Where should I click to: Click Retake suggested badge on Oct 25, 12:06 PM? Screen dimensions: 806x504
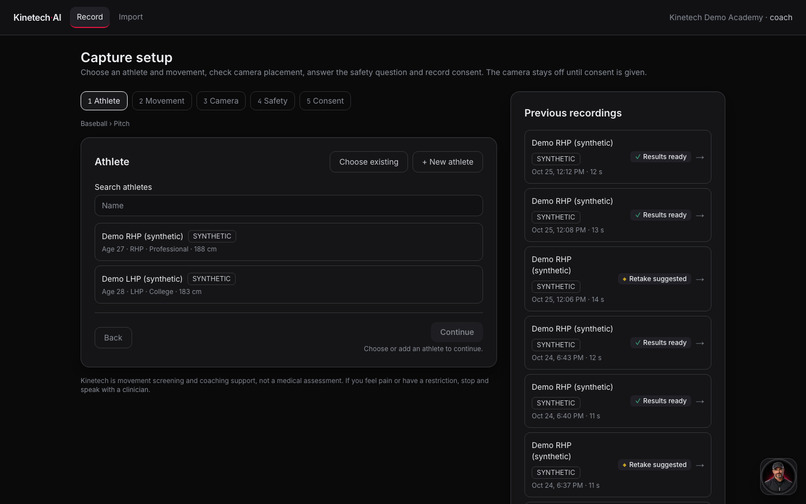654,279
